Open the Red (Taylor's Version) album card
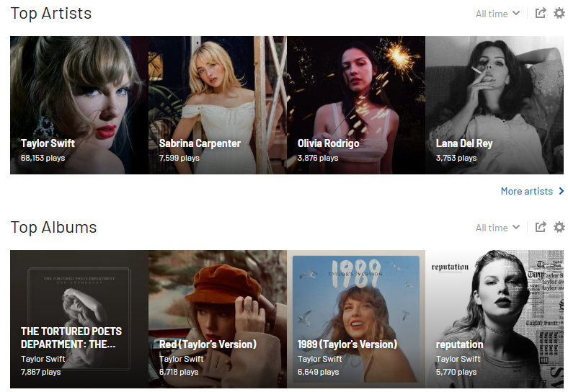This screenshot has height=392, width=568. (x=218, y=319)
